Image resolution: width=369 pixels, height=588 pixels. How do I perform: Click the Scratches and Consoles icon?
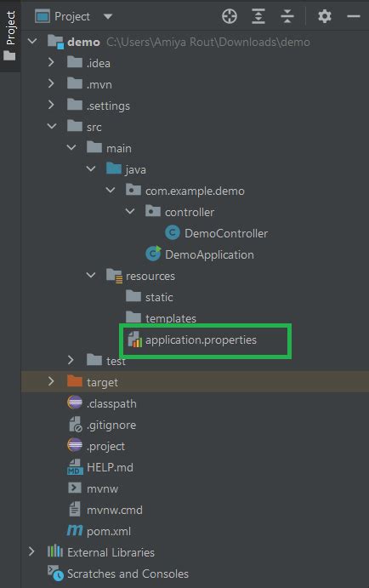tap(55, 573)
